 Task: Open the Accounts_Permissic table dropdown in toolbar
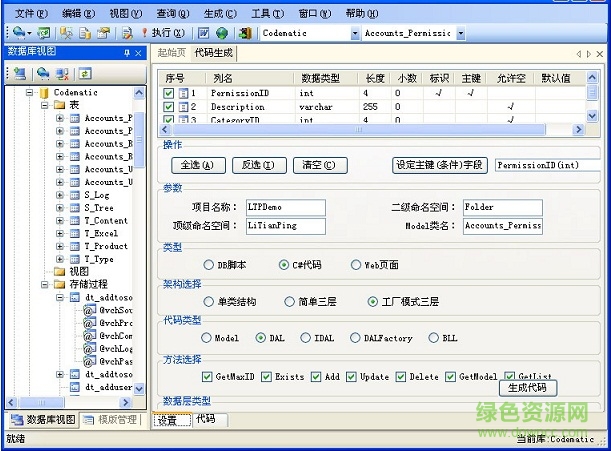tap(461, 34)
